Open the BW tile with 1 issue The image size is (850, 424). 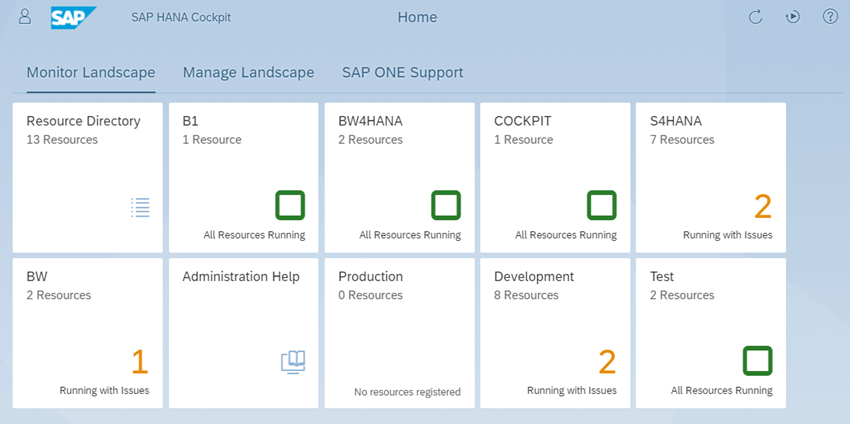87,333
